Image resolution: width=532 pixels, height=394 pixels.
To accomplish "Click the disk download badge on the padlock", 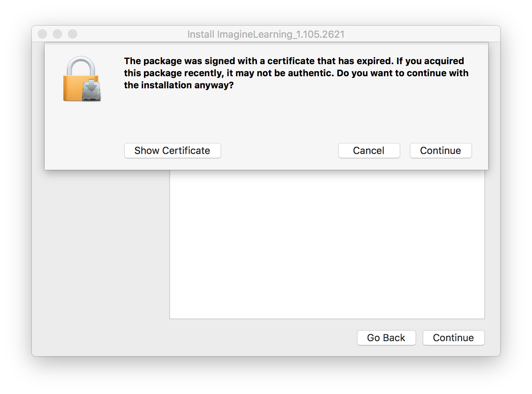I will coord(92,91).
